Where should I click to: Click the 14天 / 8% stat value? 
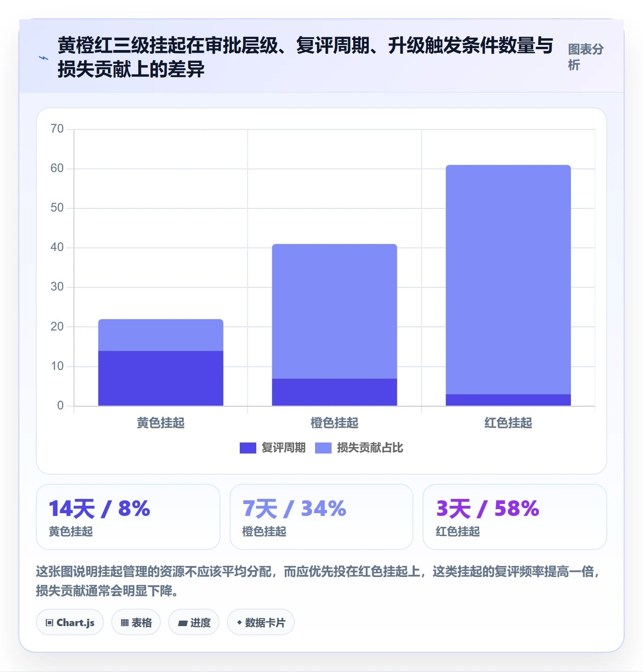(x=99, y=509)
